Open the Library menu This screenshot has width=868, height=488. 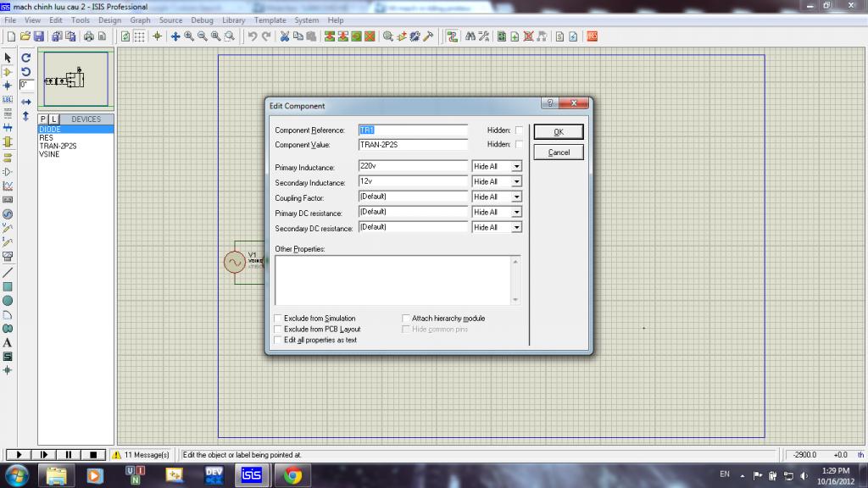tap(234, 20)
